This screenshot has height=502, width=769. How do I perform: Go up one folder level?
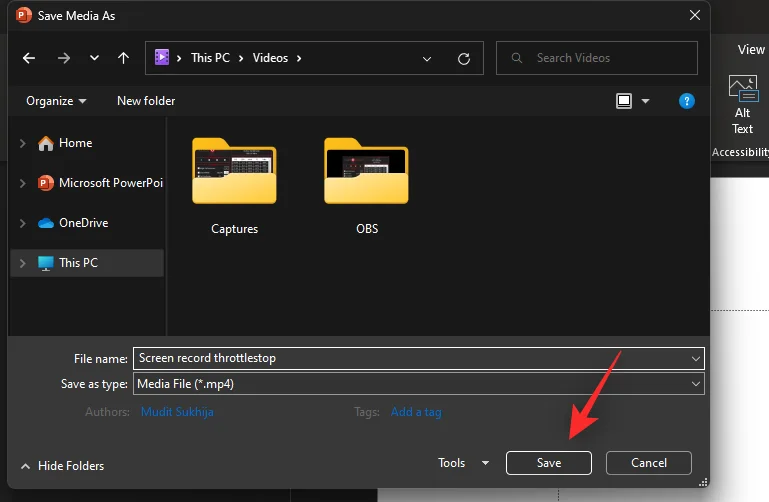click(123, 58)
